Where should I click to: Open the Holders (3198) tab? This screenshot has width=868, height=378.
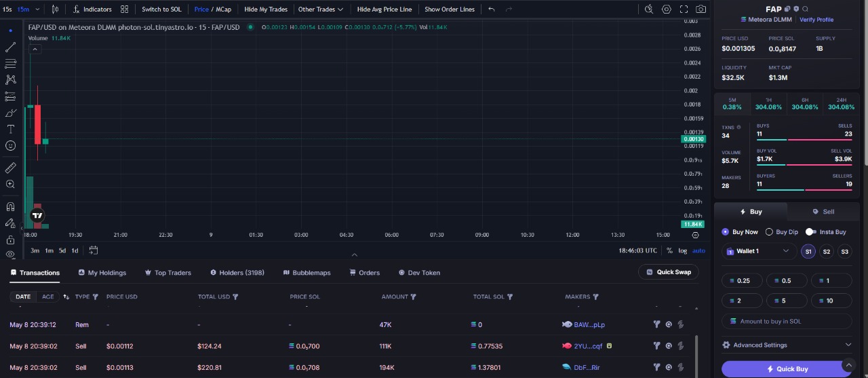coord(237,273)
